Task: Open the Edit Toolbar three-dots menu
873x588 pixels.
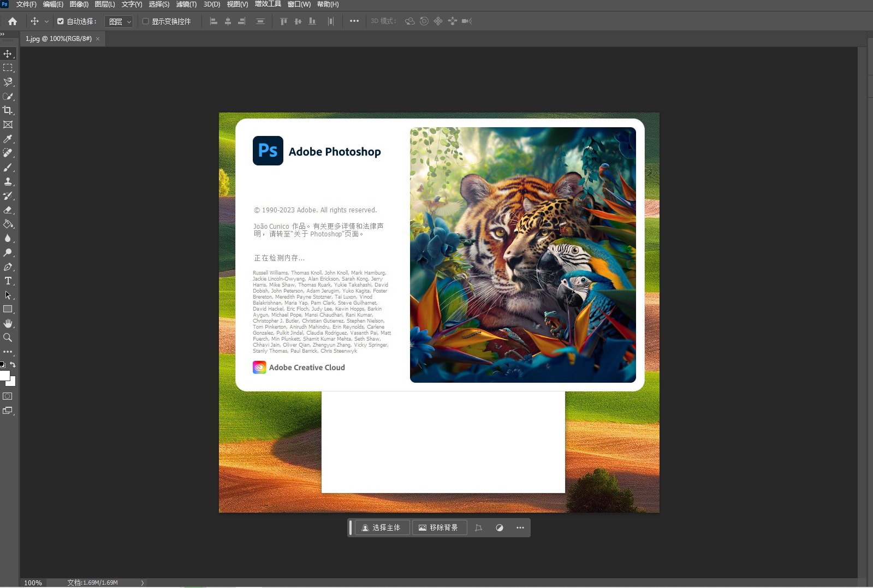Action: (x=8, y=352)
